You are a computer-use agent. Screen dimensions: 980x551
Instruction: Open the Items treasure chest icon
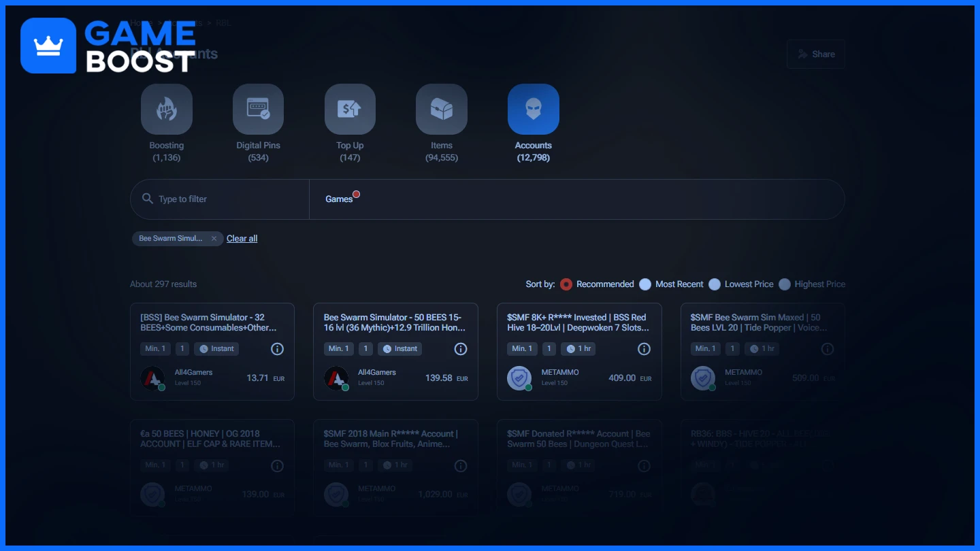click(441, 109)
